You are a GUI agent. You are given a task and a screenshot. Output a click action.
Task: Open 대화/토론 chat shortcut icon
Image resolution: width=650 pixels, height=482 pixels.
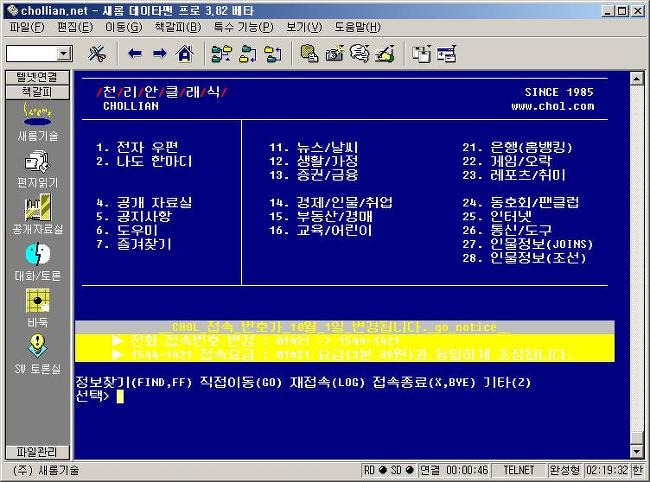point(37,260)
